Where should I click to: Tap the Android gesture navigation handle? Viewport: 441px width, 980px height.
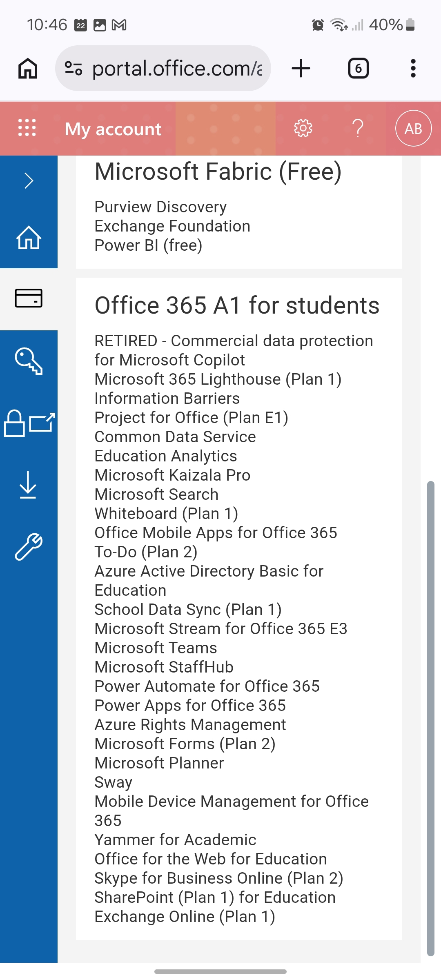(x=220, y=971)
